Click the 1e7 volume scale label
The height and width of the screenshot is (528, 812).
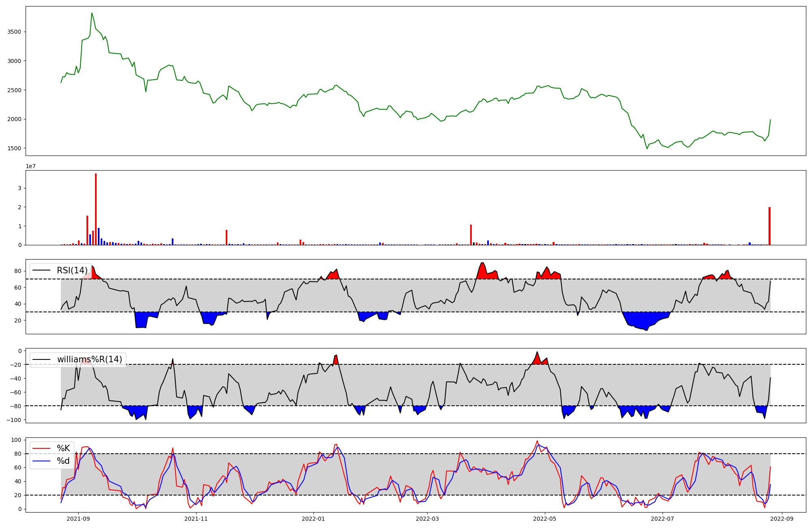(x=30, y=167)
